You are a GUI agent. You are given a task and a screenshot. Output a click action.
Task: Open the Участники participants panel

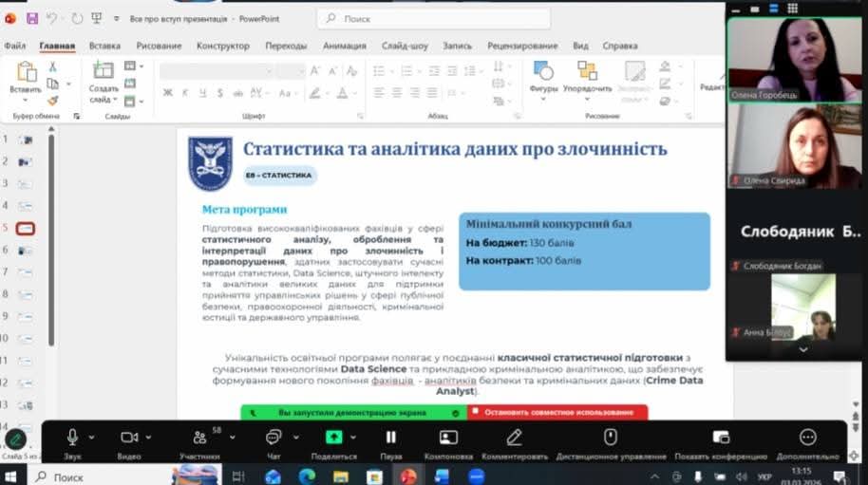[x=199, y=438]
